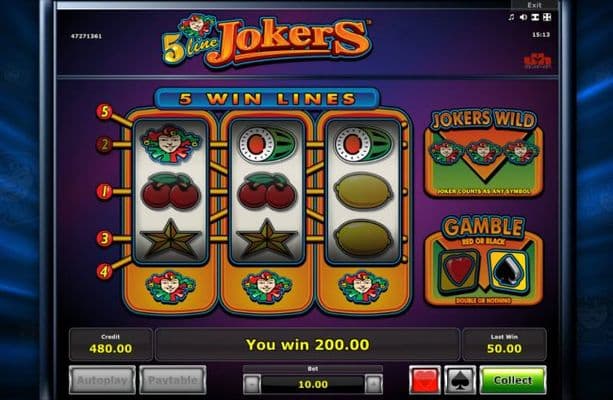Click win line number 5 marker
This screenshot has width=613, height=400.
(x=104, y=112)
